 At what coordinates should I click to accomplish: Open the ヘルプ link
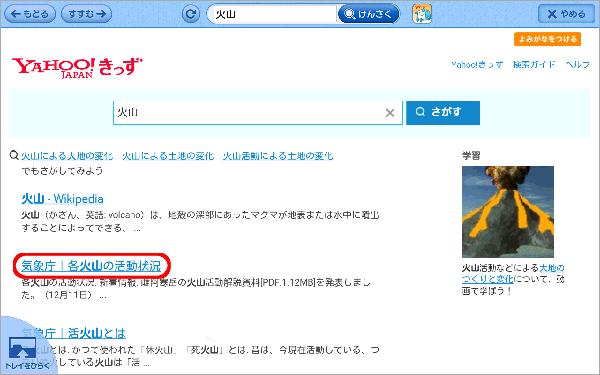click(578, 64)
